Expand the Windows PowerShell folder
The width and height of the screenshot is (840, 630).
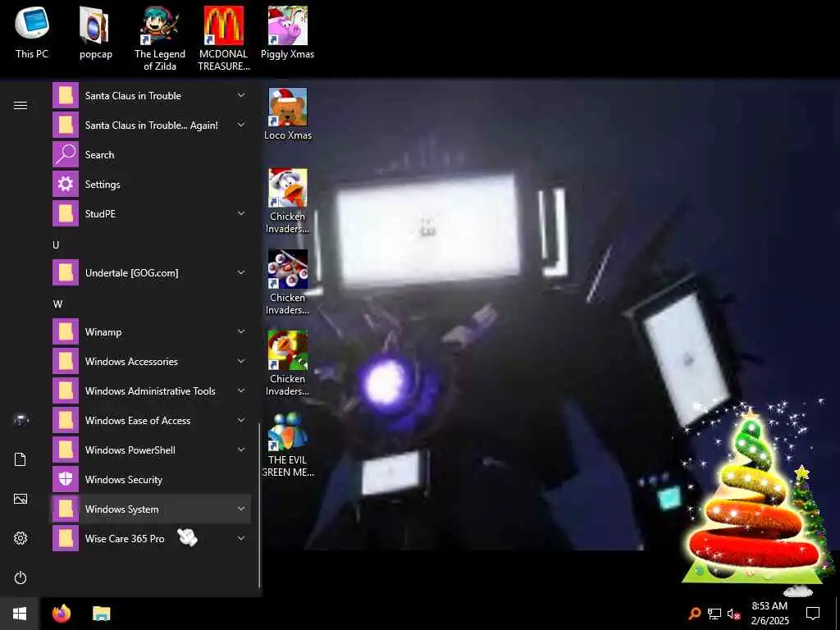152,450
